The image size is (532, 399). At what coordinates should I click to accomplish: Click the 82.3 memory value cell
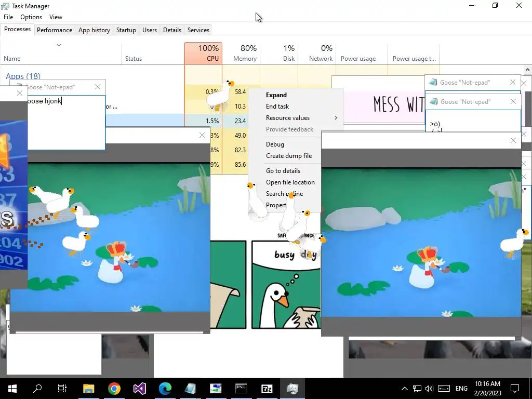(240, 150)
